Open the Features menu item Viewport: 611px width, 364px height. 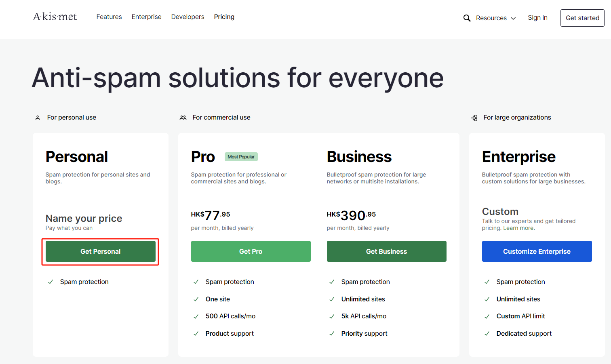tap(109, 17)
